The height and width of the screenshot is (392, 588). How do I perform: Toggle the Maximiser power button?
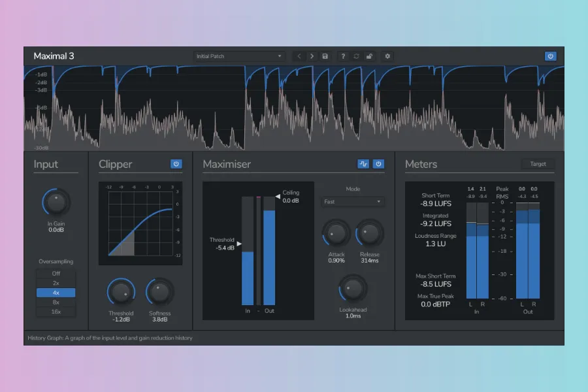pyautogui.click(x=378, y=164)
